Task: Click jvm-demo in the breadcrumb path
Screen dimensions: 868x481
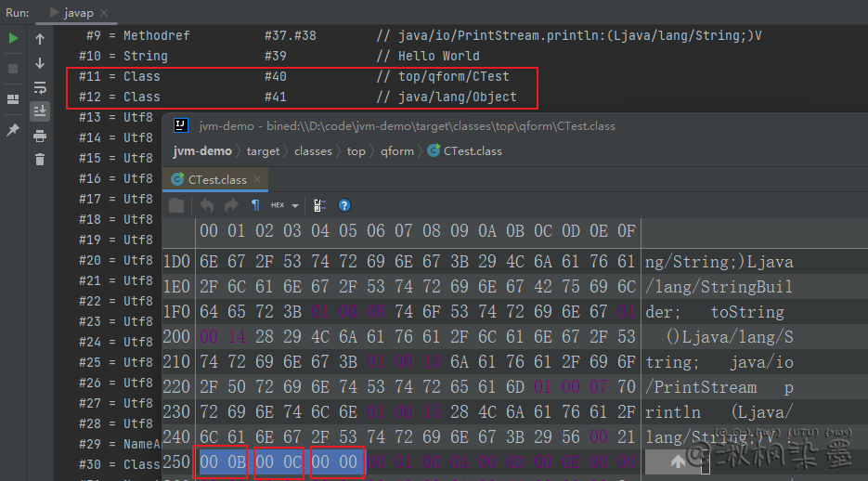Action: coord(202,151)
